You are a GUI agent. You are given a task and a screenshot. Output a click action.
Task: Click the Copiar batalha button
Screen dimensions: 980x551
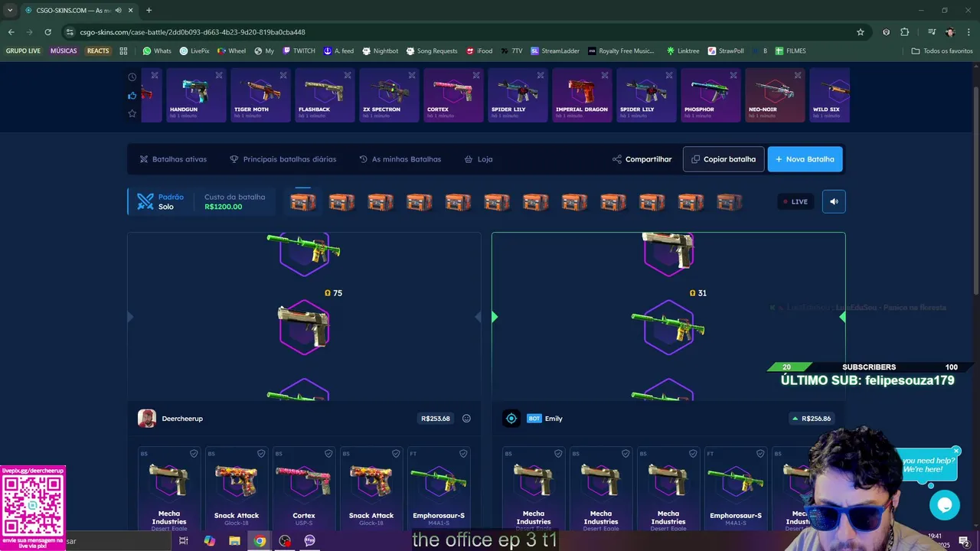pyautogui.click(x=724, y=159)
